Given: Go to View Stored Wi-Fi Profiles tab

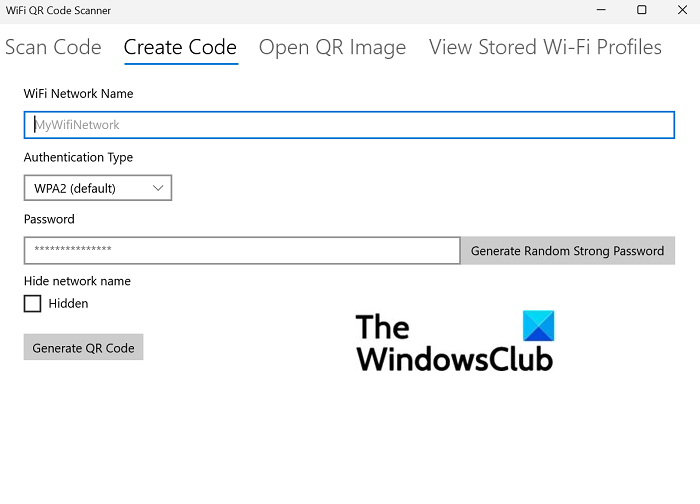Looking at the screenshot, I should click(x=545, y=47).
